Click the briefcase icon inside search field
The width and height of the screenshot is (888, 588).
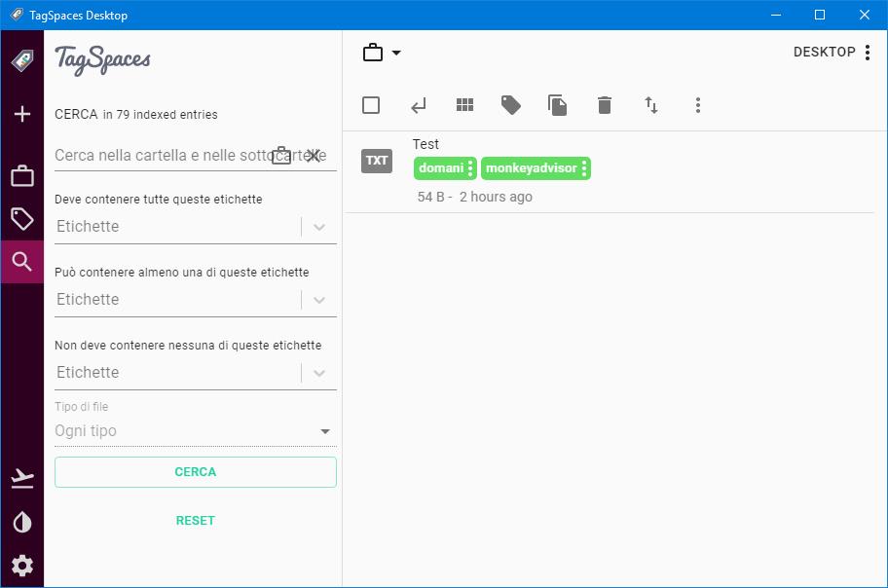[281, 155]
